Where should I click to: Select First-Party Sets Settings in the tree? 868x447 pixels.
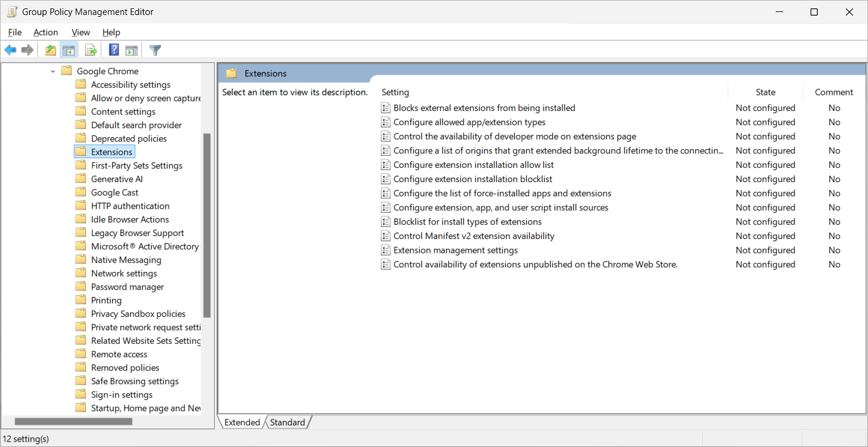pyautogui.click(x=129, y=165)
